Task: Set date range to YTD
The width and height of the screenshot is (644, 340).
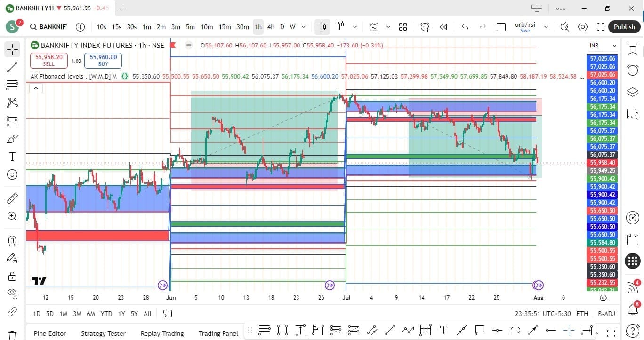Action: pos(106,314)
